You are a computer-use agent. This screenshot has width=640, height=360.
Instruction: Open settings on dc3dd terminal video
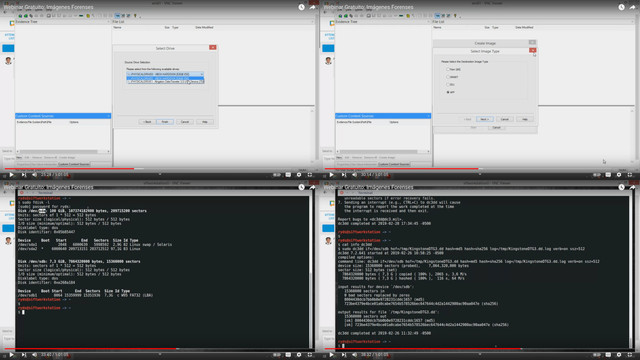coord(619,355)
